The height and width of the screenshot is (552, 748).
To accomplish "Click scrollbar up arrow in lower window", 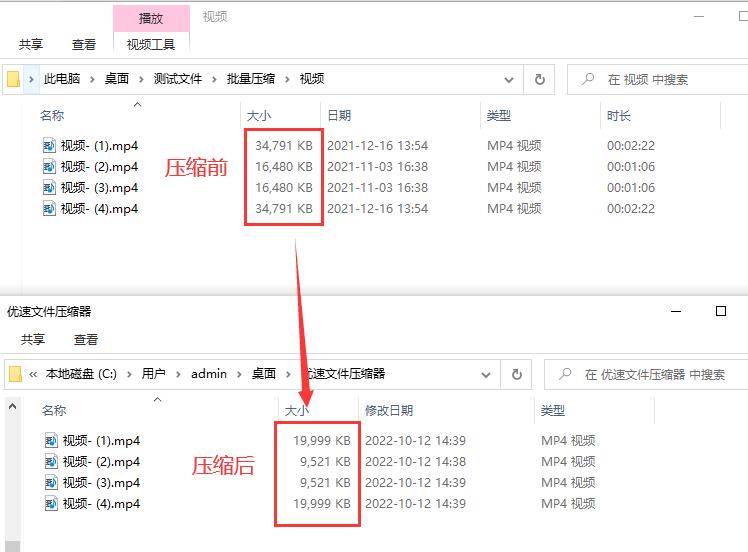I will [13, 406].
